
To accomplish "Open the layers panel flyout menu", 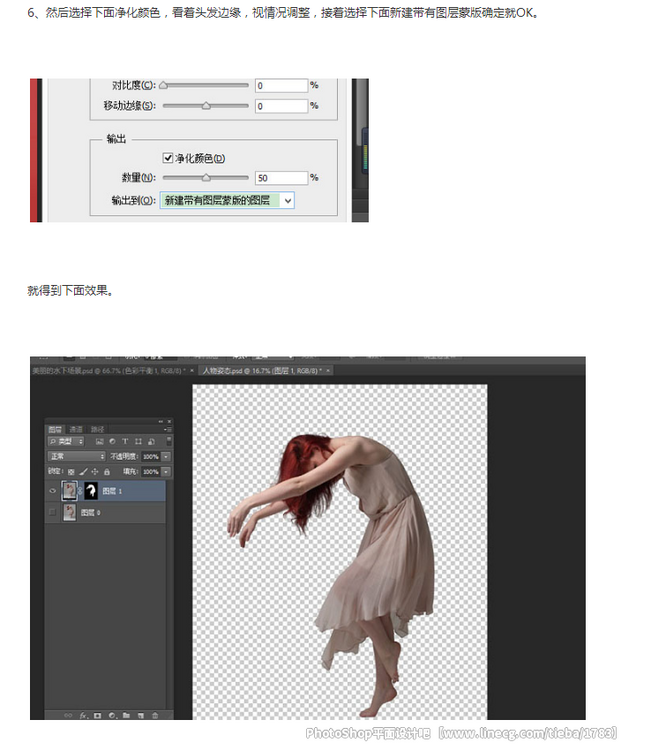I will coord(168,430).
